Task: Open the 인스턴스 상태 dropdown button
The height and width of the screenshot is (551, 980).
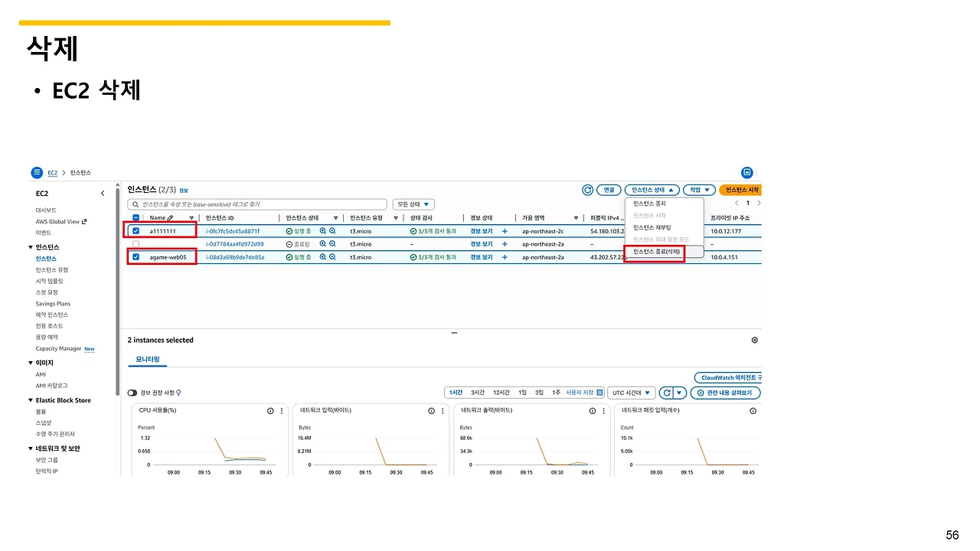Action: 652,190
